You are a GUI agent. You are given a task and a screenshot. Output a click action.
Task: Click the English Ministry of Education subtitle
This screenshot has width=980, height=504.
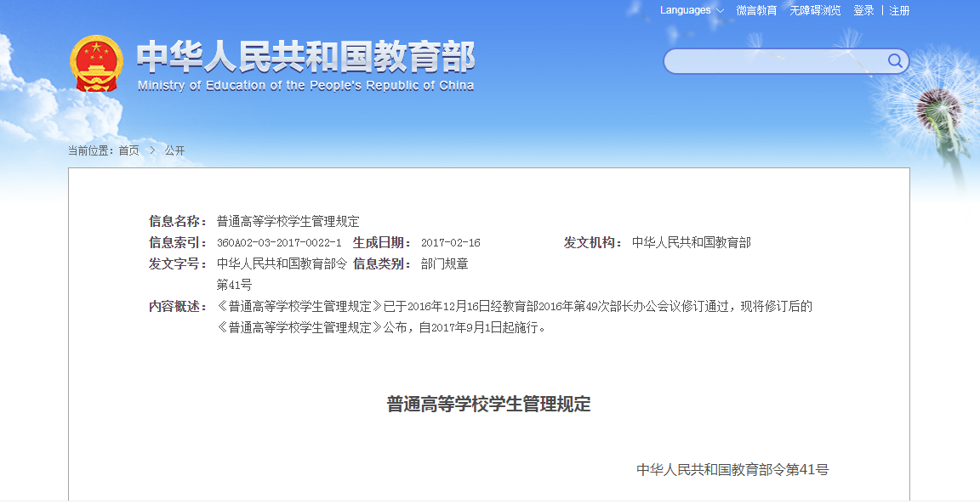305,86
